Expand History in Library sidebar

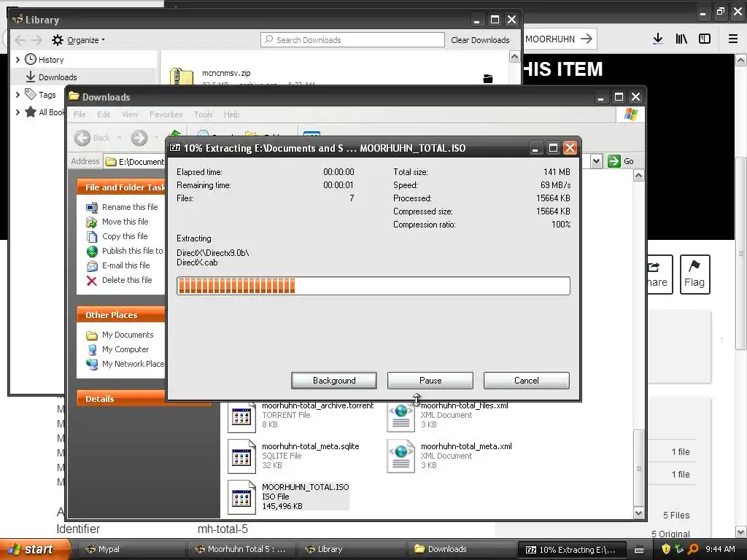tap(18, 60)
